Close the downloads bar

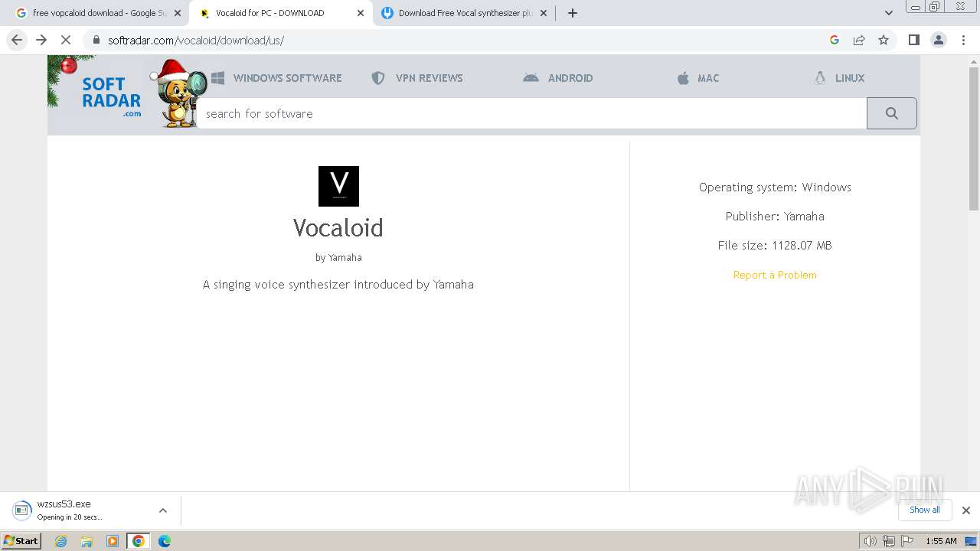pyautogui.click(x=965, y=510)
